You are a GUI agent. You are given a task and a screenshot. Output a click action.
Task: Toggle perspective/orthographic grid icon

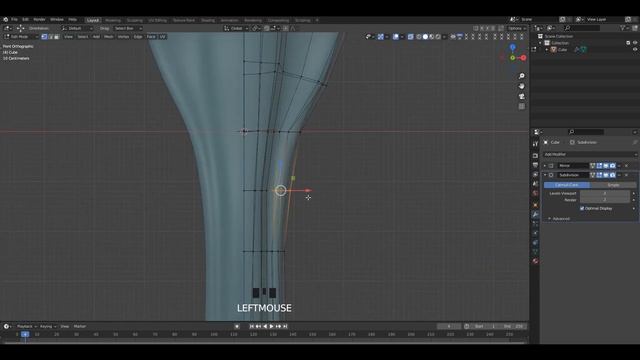click(522, 106)
